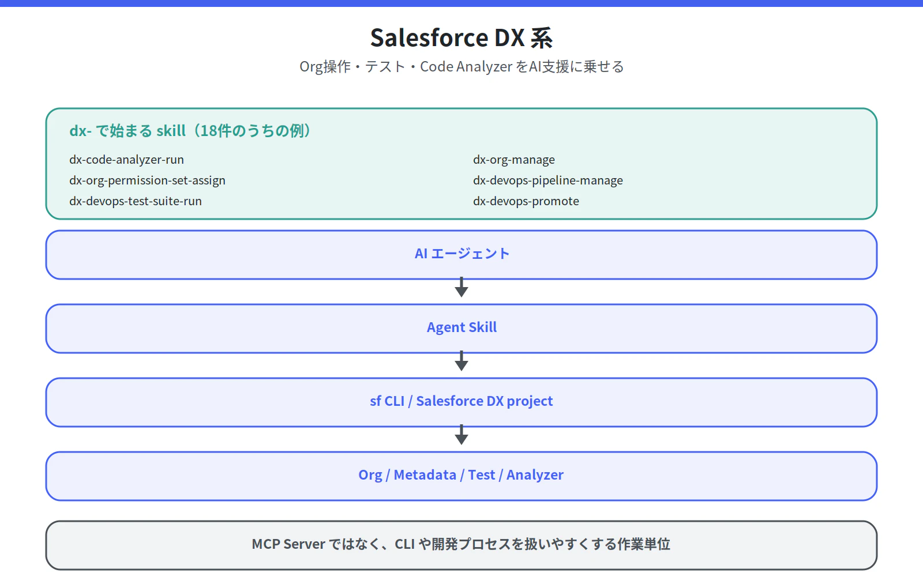Select the 'Agent Skill' box
The height and width of the screenshot is (588, 923).
point(461,329)
